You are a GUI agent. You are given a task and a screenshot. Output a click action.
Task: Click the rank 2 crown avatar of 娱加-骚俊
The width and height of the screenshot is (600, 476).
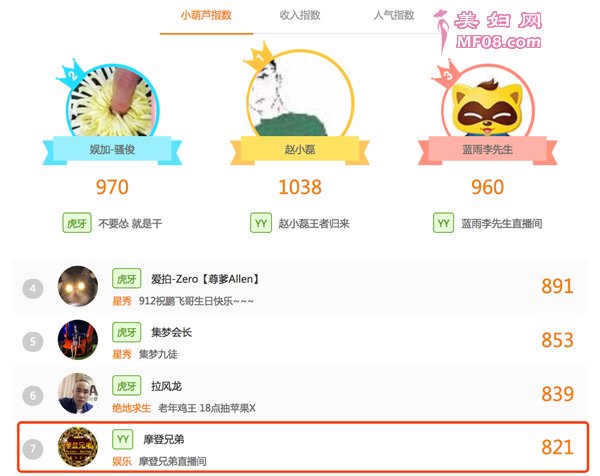[112, 100]
